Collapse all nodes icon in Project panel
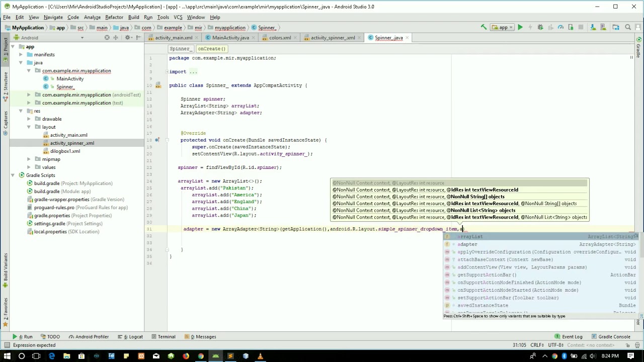The width and height of the screenshot is (644, 362). [116, 38]
